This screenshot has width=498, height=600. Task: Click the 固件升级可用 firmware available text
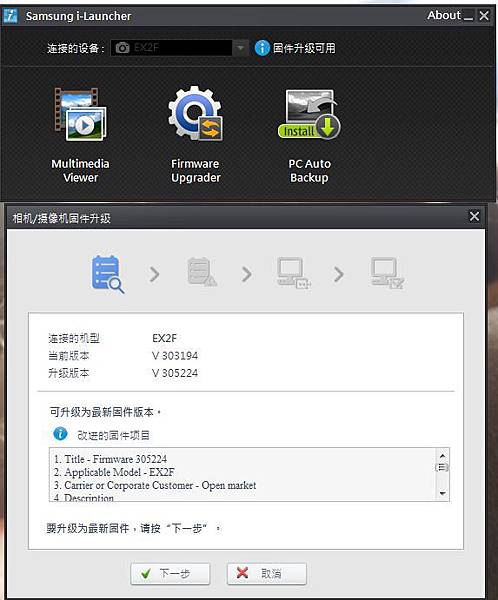coord(304,48)
